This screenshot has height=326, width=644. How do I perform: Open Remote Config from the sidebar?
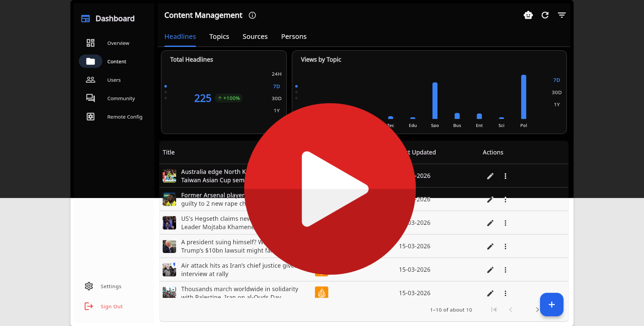tap(90, 117)
